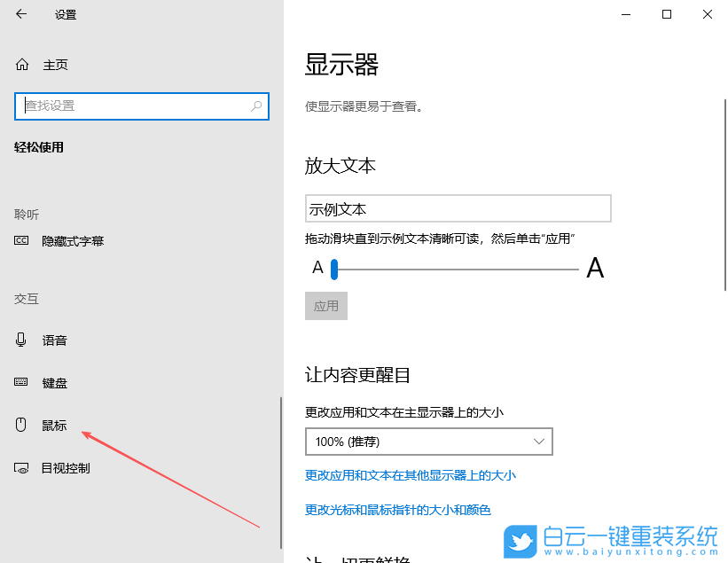Open the 100% (推荐) size dropdown
728x563 pixels.
429,441
